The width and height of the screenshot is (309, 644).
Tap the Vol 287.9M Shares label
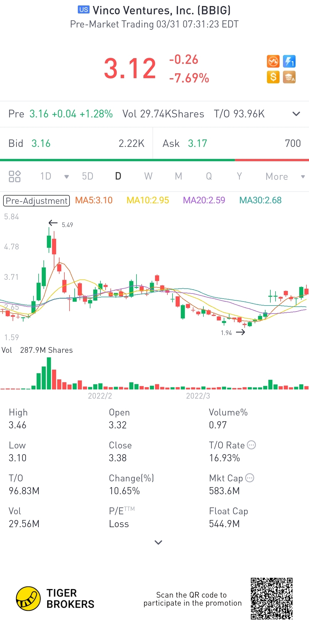(37, 350)
